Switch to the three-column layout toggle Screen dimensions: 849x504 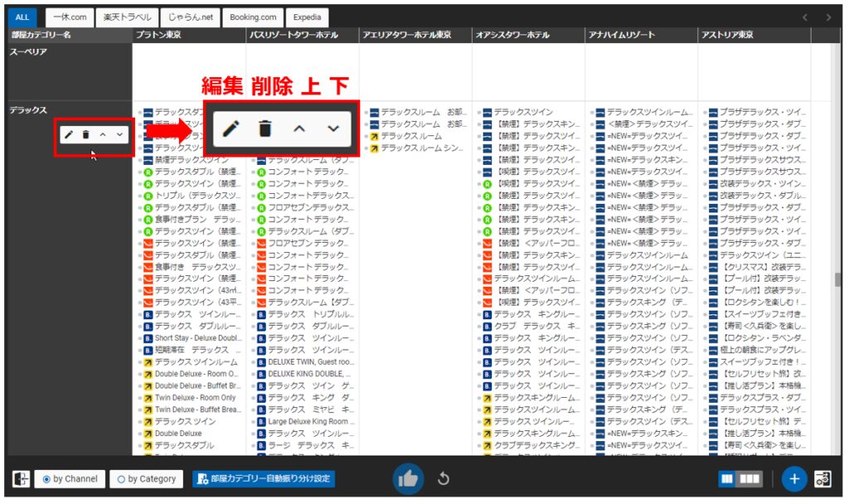(750, 478)
